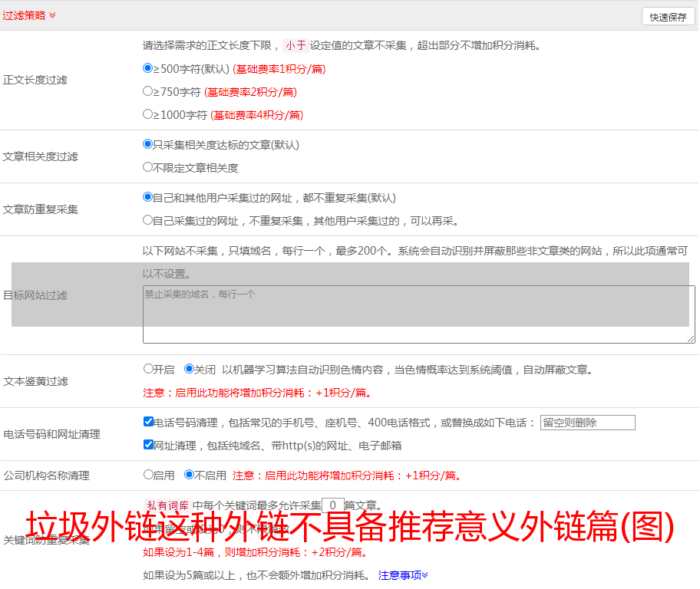The height and width of the screenshot is (589, 700).
Task: Focus the 禁止采集的域名 textarea
Action: point(419,314)
